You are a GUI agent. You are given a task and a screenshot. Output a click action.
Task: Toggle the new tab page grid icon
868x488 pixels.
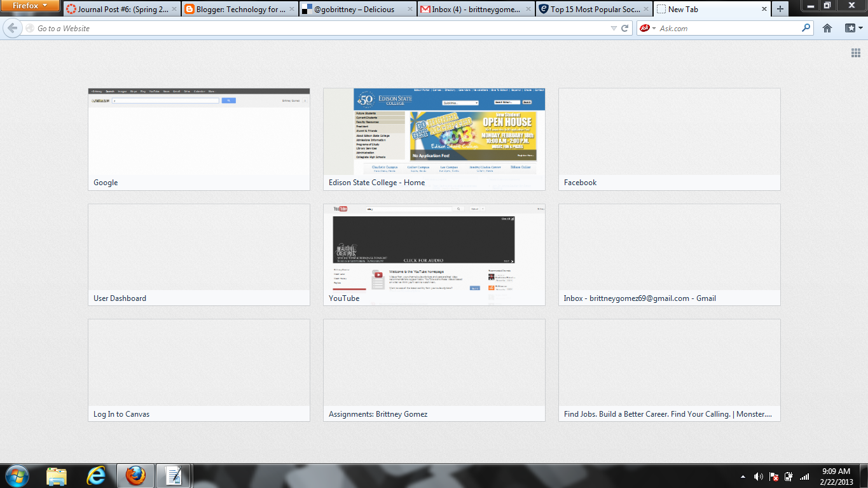point(856,53)
